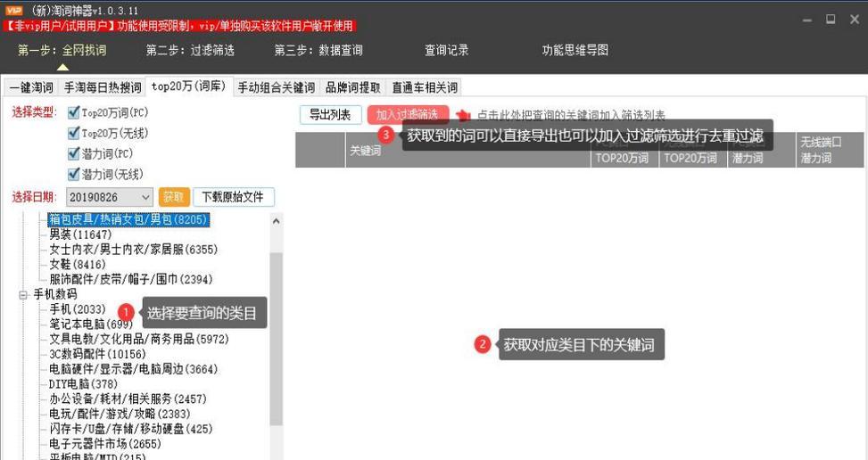Click the 导出列表 button

coord(330,115)
